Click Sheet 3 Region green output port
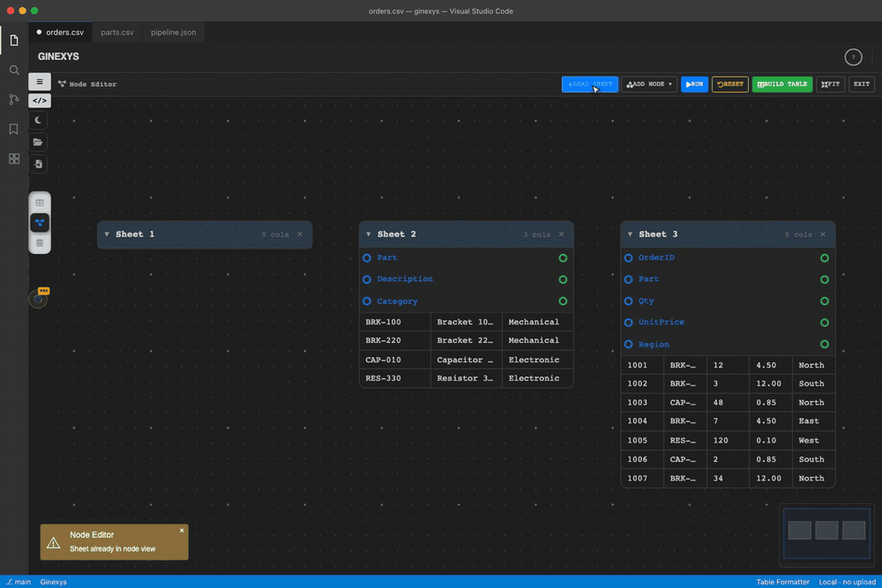This screenshot has width=882, height=588. [825, 344]
